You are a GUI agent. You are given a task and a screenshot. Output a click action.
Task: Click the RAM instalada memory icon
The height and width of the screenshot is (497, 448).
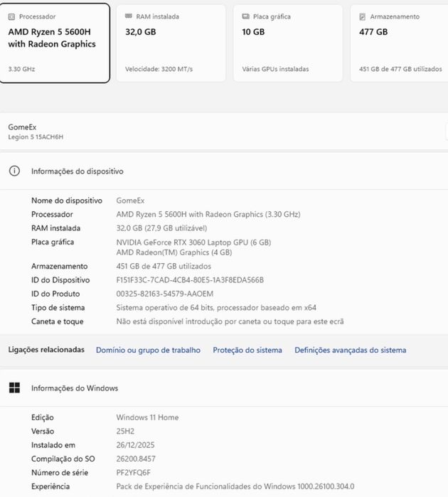[x=129, y=16]
